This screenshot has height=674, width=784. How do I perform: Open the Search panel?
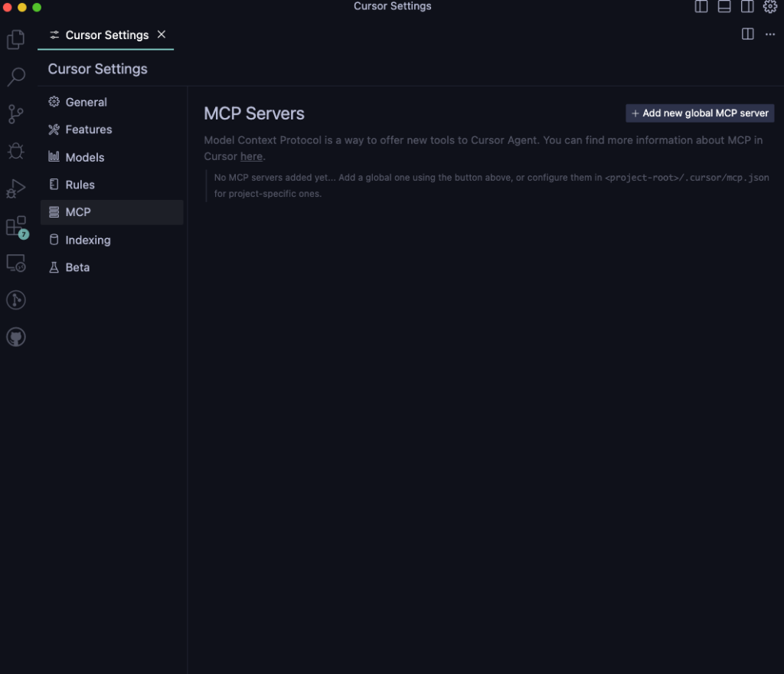pos(15,76)
